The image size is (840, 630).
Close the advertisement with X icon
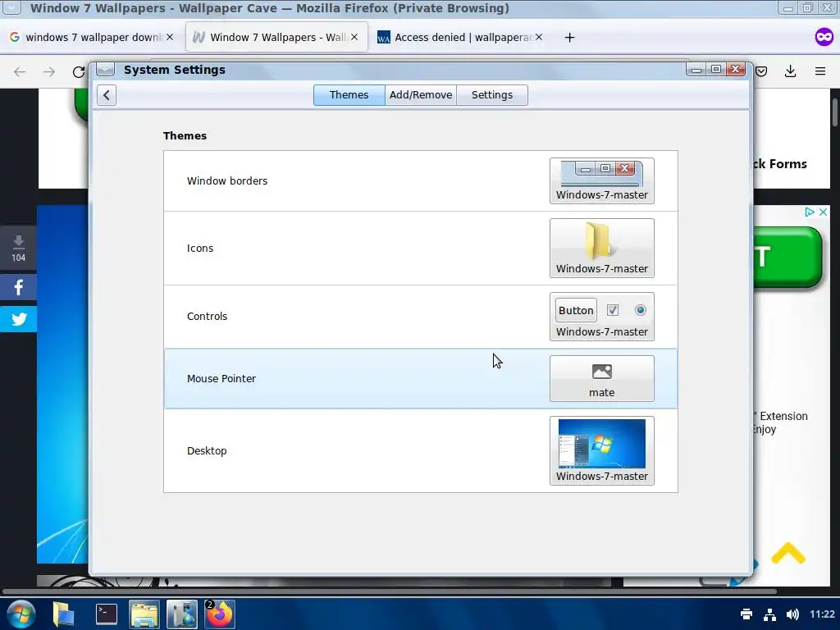(824, 212)
